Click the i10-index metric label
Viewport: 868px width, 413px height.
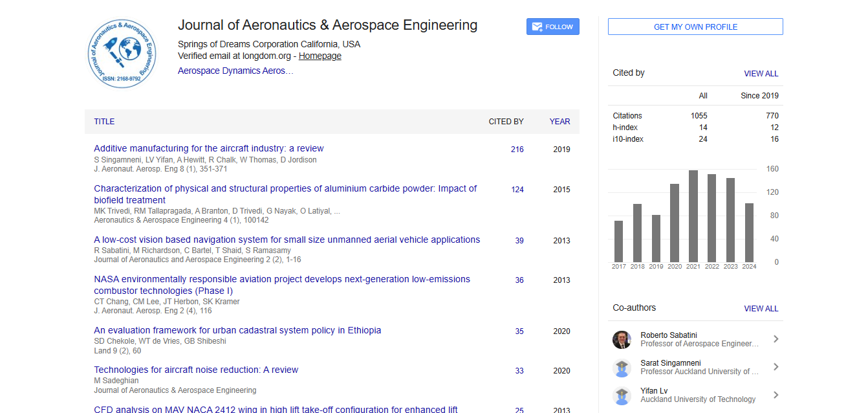628,139
